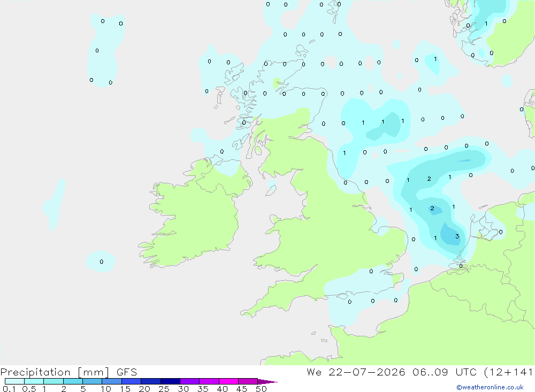The height and width of the screenshot is (392, 535).
Task: Click the 5–10 mm legend color swatch
Action: [x=93, y=381]
